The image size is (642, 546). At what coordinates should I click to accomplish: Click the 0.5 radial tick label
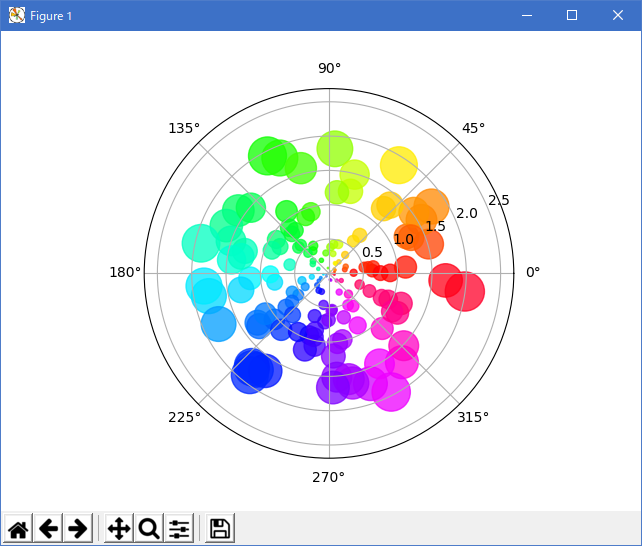(x=372, y=252)
